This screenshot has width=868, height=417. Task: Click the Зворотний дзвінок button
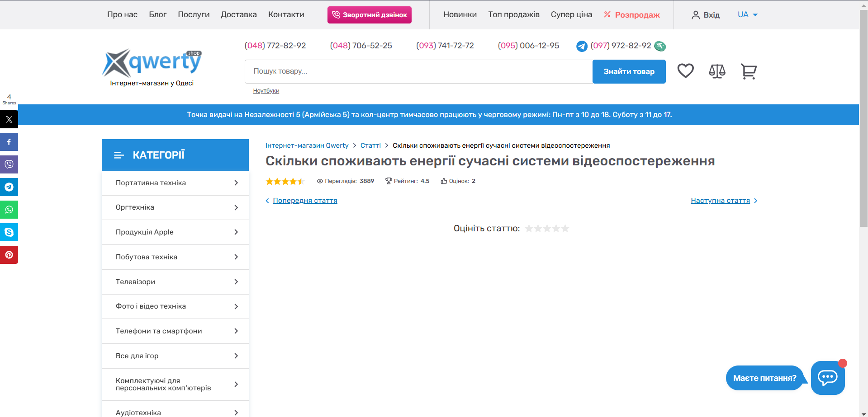coord(369,15)
